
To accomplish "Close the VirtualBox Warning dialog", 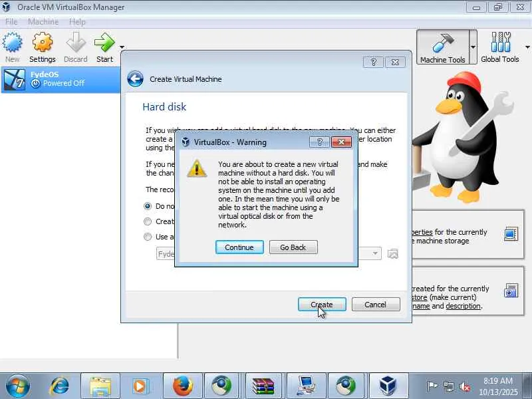I will [341, 142].
